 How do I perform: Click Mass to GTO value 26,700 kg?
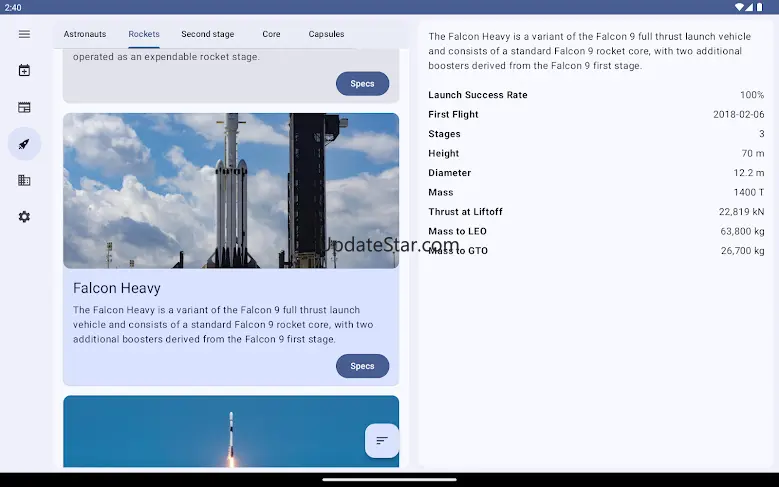[x=742, y=250]
